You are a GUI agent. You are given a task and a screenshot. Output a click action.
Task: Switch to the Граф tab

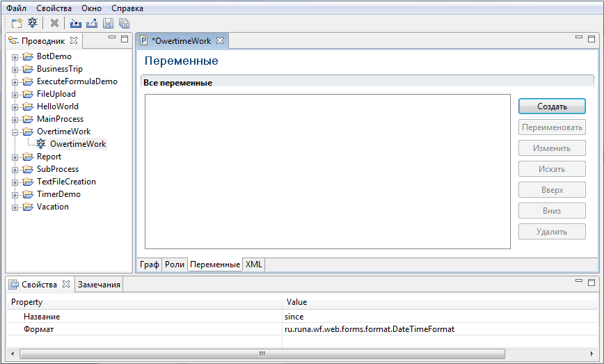point(150,264)
